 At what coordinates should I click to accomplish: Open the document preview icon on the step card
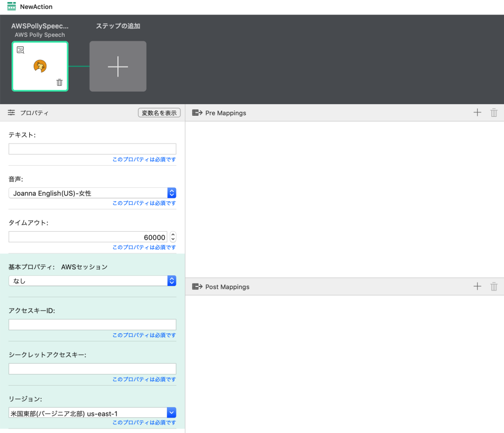[21, 49]
